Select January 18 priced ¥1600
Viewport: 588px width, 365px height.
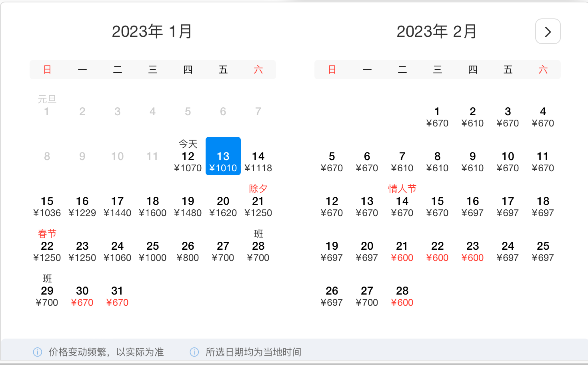pyautogui.click(x=152, y=207)
